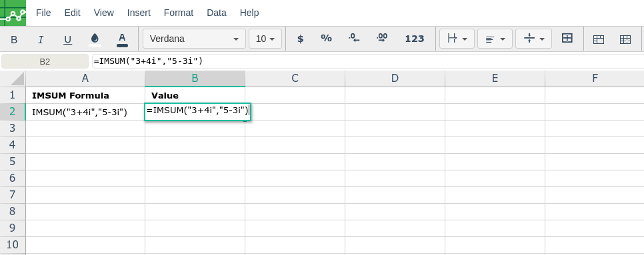Screen dimensions: 644x255
Task: Expand the horizontal text alignment dropdown
Action: [x=495, y=39]
